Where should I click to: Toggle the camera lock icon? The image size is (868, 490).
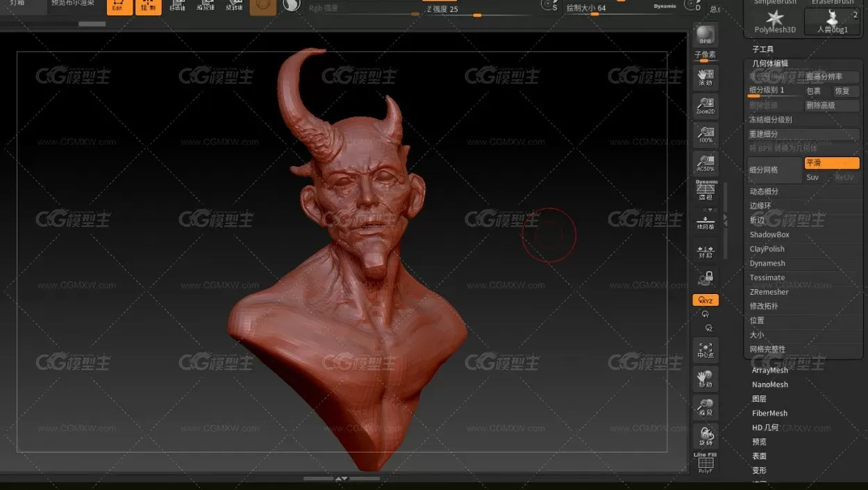pos(706,279)
